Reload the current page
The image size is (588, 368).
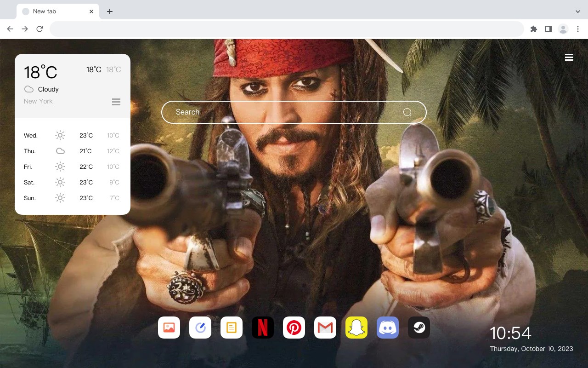[x=40, y=29]
